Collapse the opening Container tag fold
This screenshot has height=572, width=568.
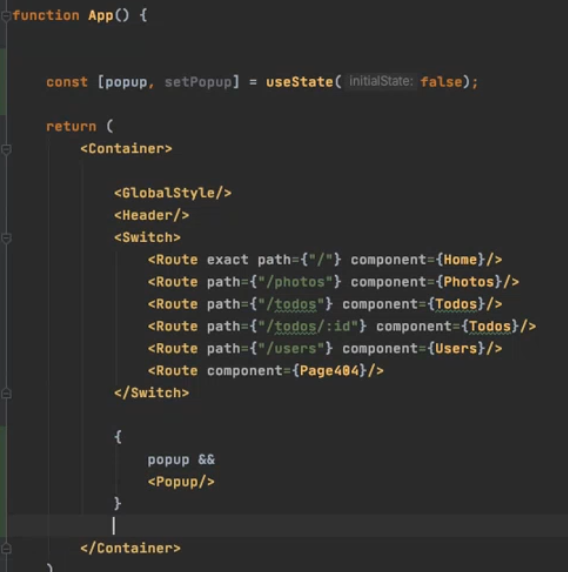[6, 149]
